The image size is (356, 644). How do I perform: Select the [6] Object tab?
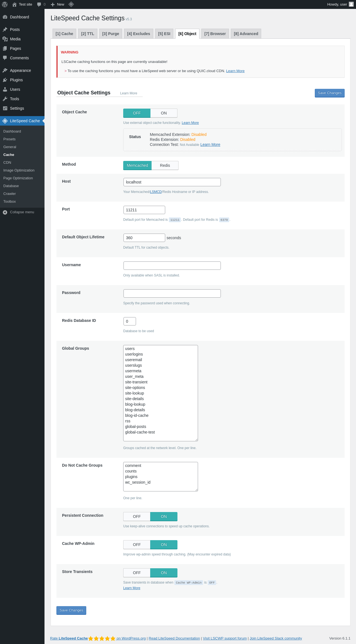click(187, 34)
